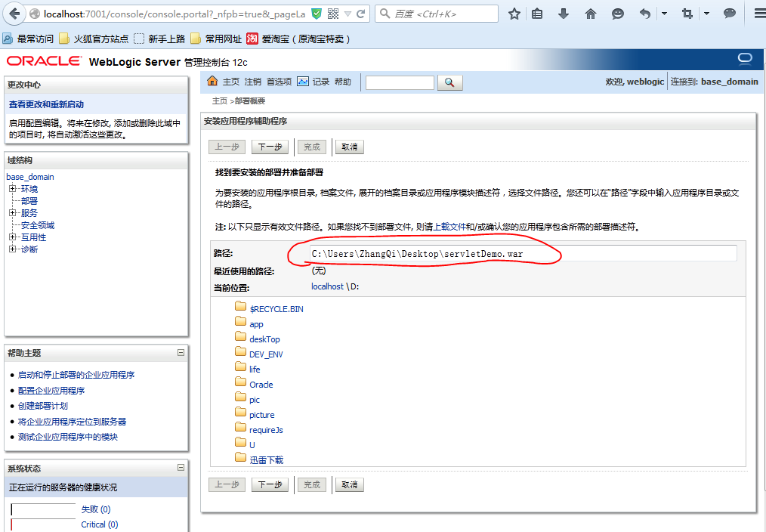Reload the page with the refresh icon
The image size is (766, 532).
360,14
